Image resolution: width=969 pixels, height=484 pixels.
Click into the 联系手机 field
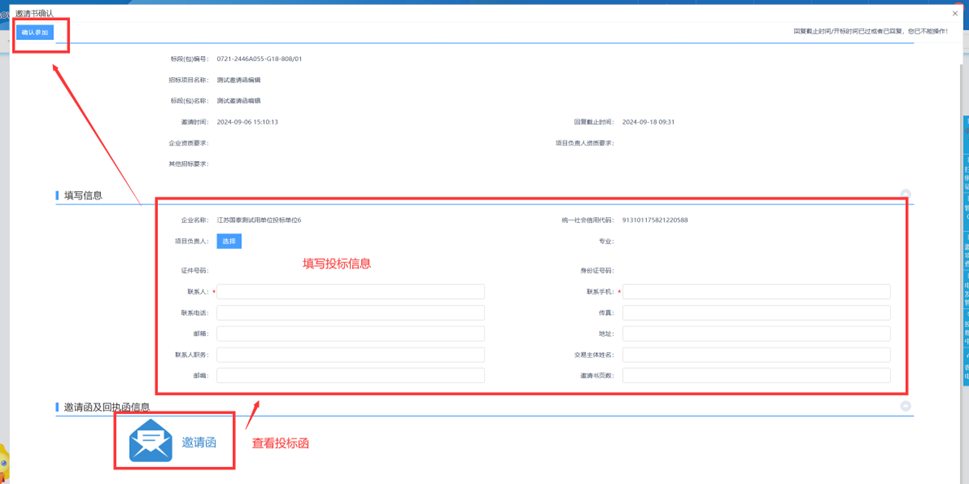point(756,292)
